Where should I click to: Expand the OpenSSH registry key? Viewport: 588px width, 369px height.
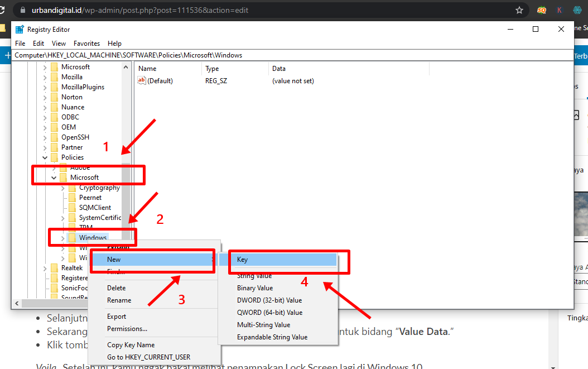click(x=45, y=138)
